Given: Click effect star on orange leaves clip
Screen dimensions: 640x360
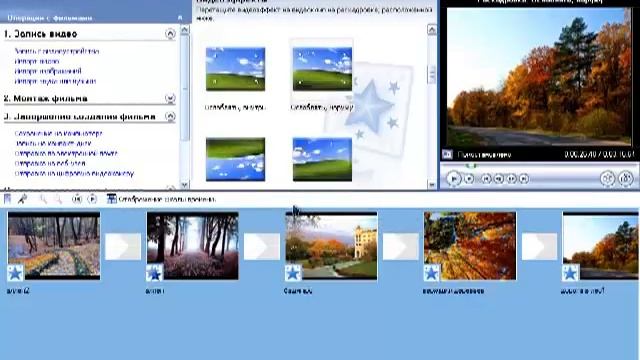Looking at the screenshot, I should [432, 273].
